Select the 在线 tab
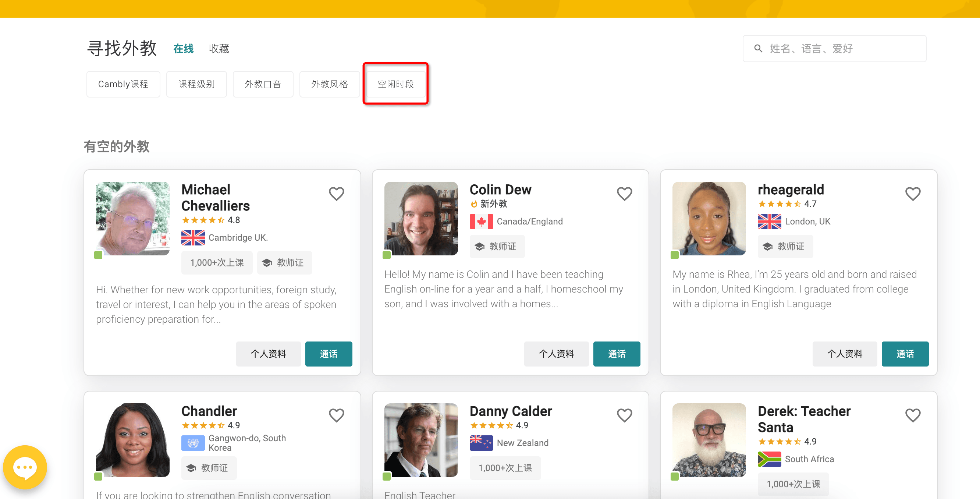This screenshot has width=980, height=499. pyautogui.click(x=183, y=49)
